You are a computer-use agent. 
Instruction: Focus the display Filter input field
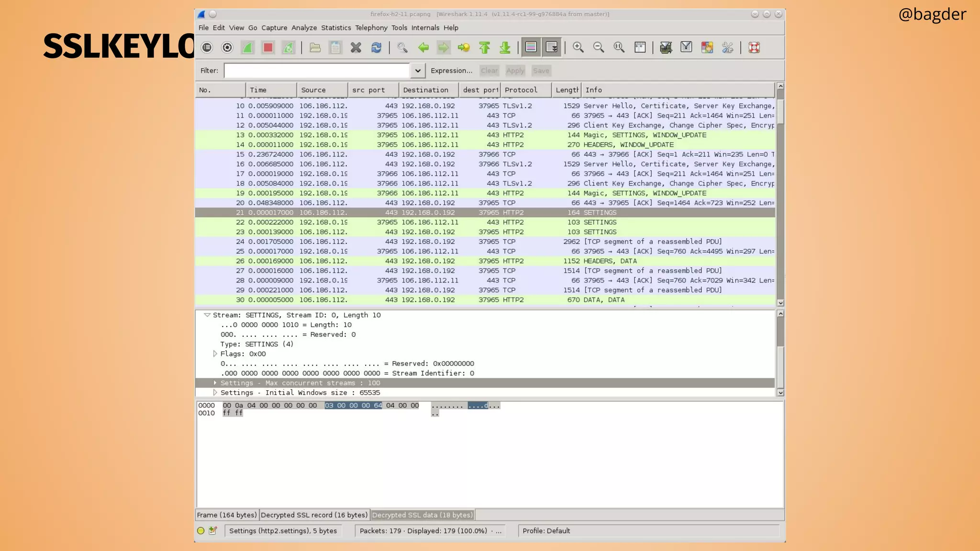[317, 70]
